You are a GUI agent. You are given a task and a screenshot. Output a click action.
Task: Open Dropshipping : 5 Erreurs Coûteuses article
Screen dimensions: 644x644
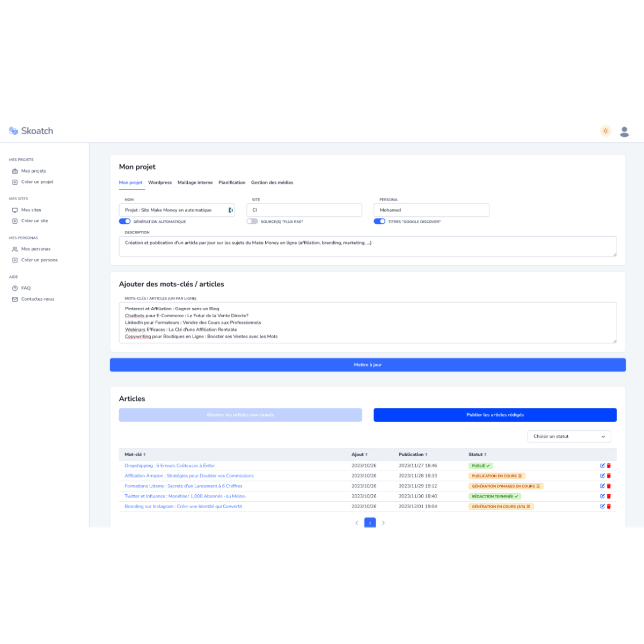tap(170, 466)
